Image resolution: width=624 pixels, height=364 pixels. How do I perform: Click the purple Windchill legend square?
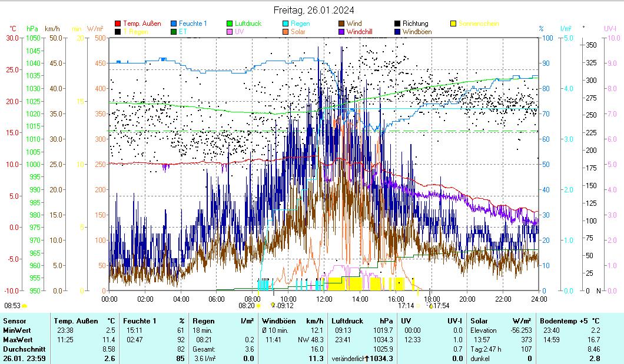pos(342,32)
